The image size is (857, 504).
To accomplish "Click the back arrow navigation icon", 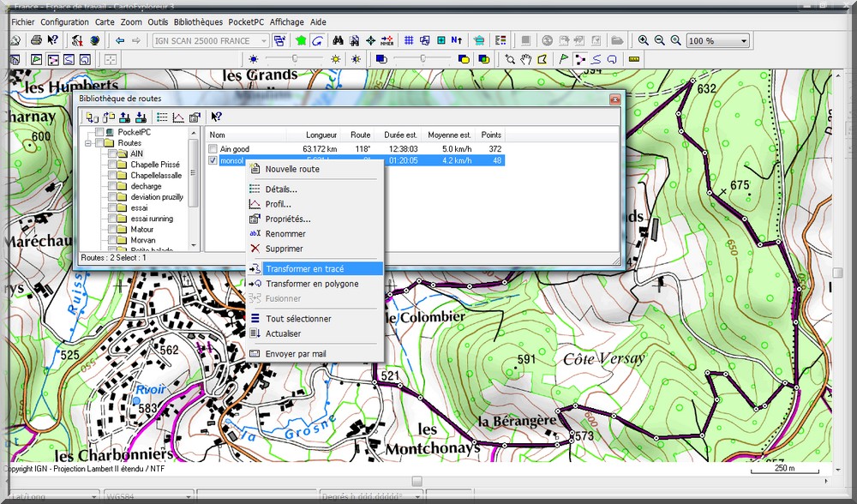I will (120, 40).
